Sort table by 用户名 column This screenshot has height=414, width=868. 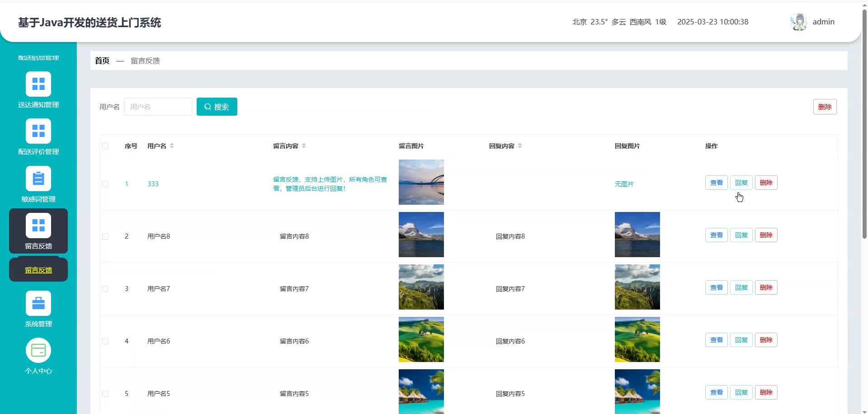point(172,146)
